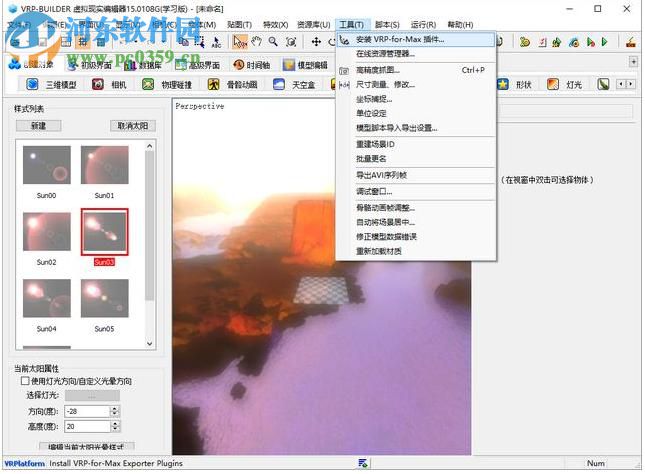The image size is (645, 474).
Task: Open the 物理碰撞 physics collision panel
Action: pos(167,84)
